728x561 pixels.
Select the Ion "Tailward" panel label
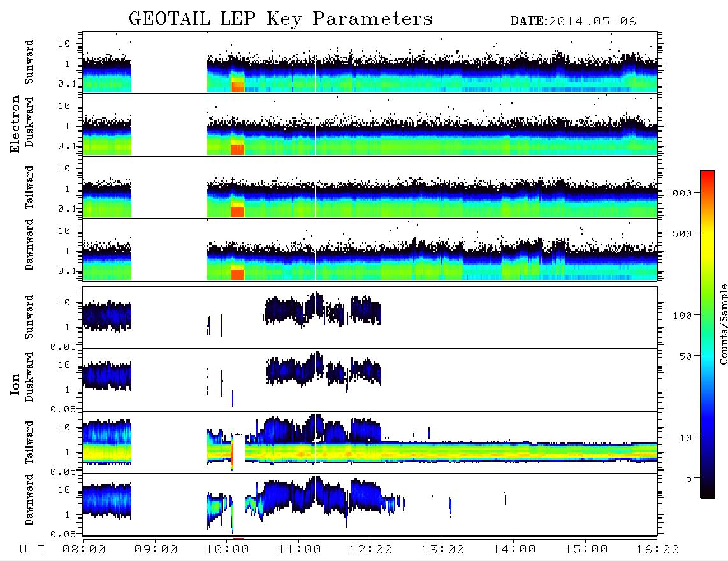click(x=29, y=442)
